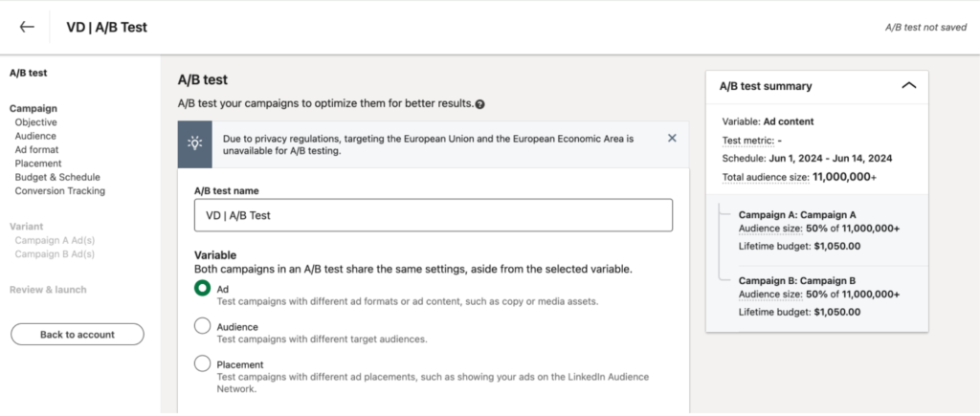This screenshot has height=416, width=980.
Task: Click Campaign heading in sidebar
Action: point(33,108)
